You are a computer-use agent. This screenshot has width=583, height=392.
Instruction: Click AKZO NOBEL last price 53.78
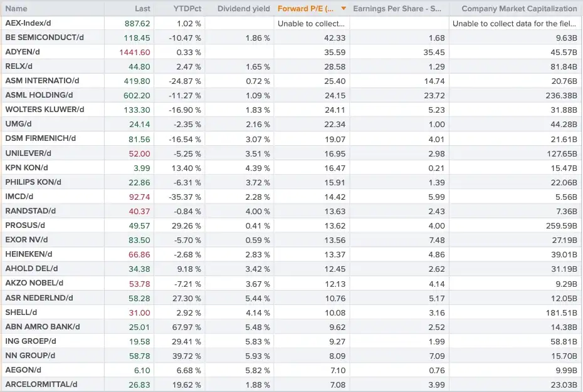[x=139, y=284]
